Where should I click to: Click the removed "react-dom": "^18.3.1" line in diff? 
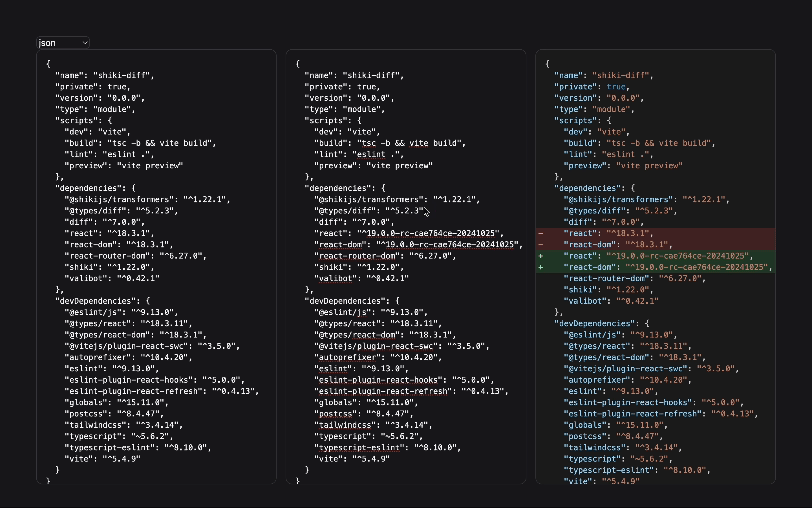tap(656, 245)
